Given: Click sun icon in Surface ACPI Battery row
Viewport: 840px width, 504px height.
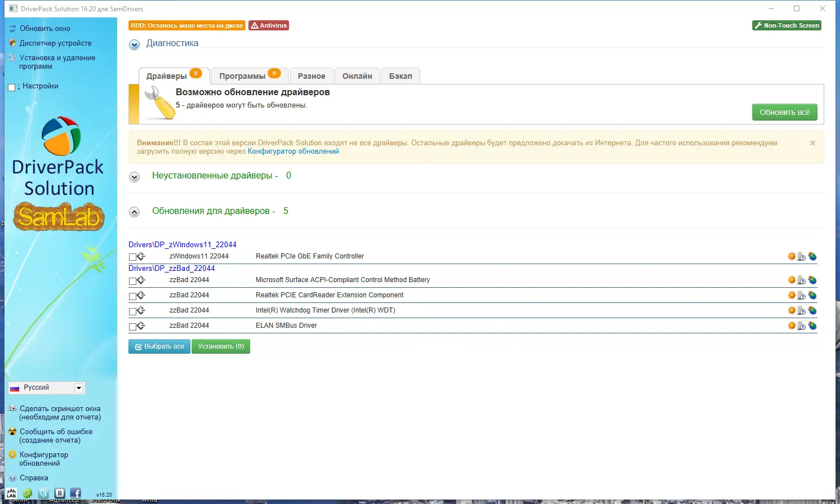Looking at the screenshot, I should click(x=792, y=280).
